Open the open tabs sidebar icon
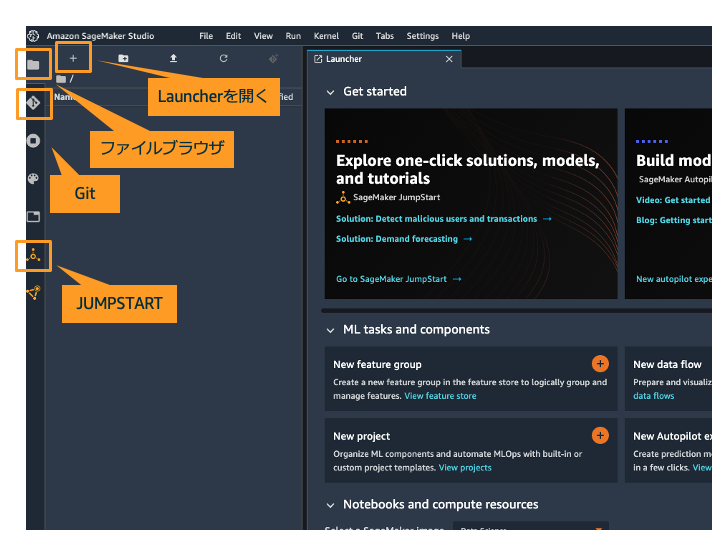712x559 pixels. click(33, 217)
